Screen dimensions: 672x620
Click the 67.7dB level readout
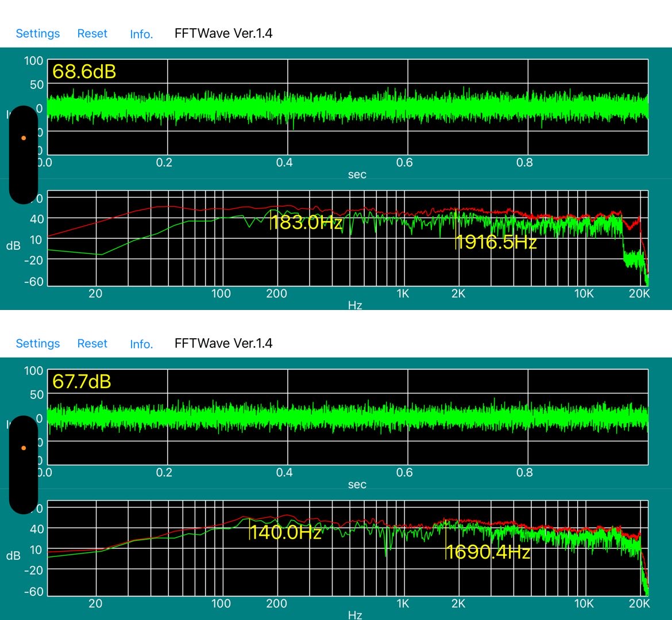tap(82, 381)
